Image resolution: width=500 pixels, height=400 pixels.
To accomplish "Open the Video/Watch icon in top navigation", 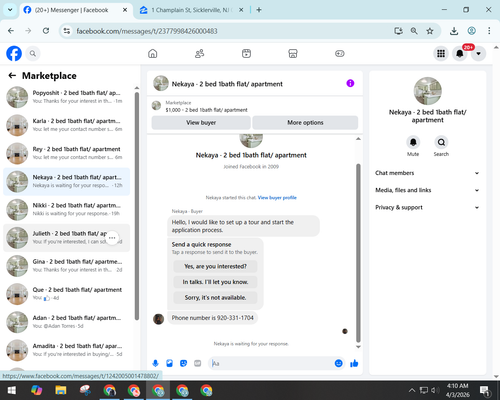I will [x=246, y=53].
